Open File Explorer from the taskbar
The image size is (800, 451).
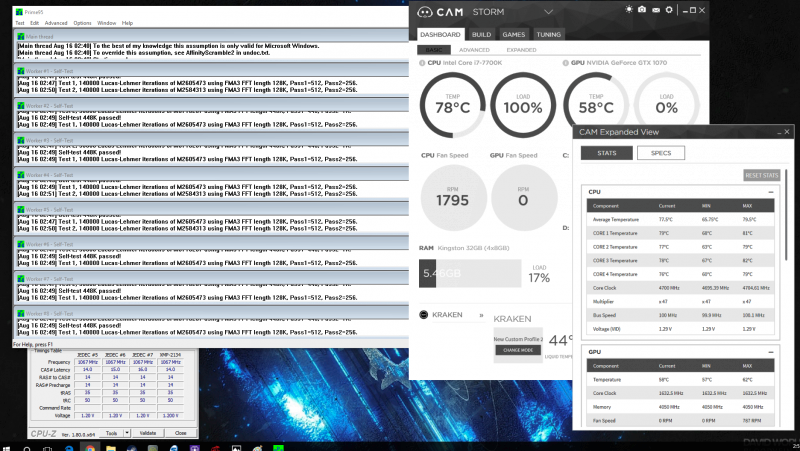(111, 448)
